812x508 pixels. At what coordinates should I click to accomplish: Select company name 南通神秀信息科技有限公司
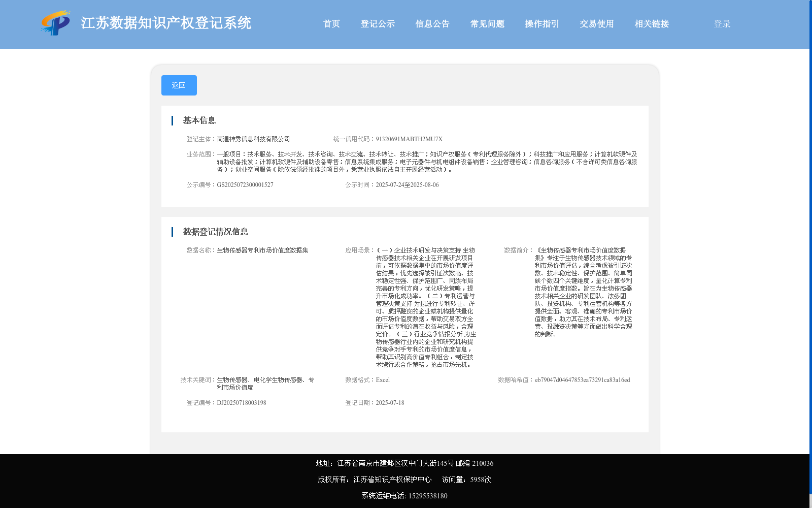pyautogui.click(x=253, y=139)
